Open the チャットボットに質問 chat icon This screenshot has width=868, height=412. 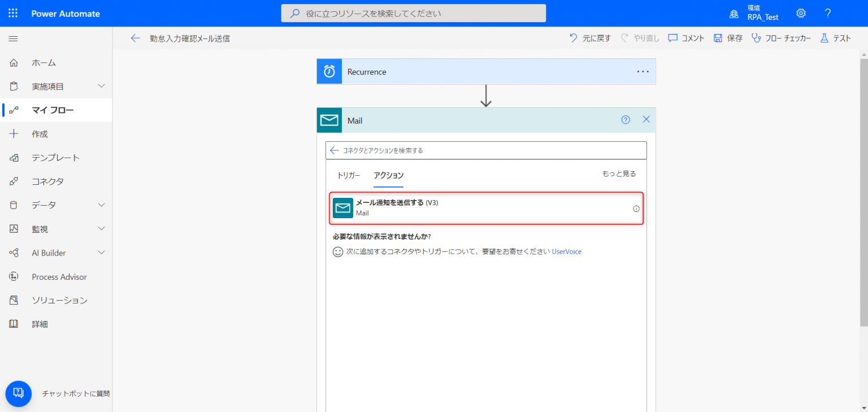(x=19, y=393)
